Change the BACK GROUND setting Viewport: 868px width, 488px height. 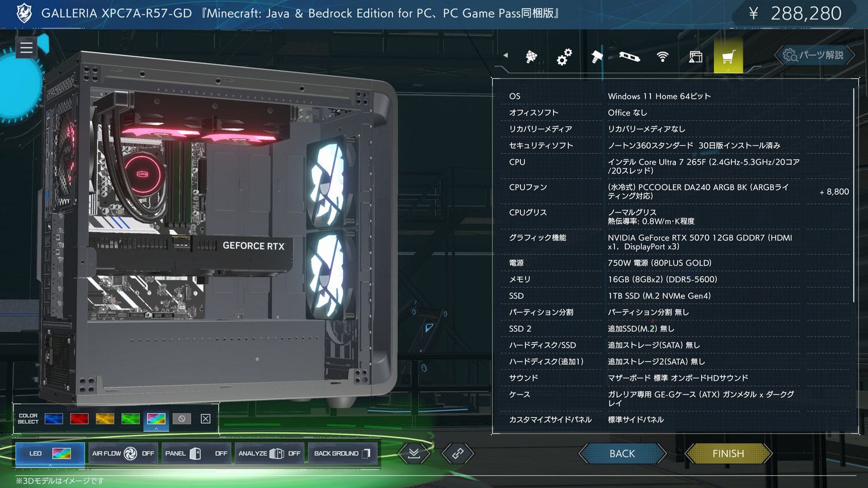[x=342, y=454]
